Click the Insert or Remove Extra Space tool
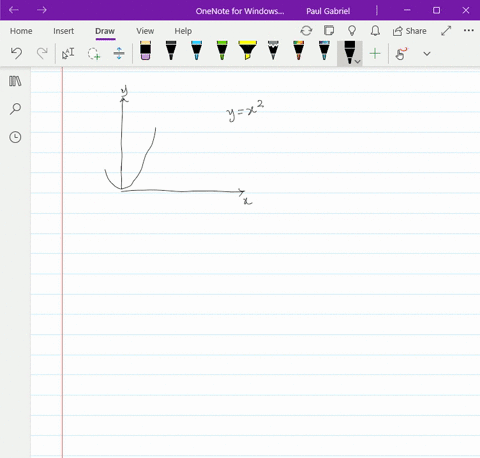Screen dimensions: 480x458 (x=119, y=53)
